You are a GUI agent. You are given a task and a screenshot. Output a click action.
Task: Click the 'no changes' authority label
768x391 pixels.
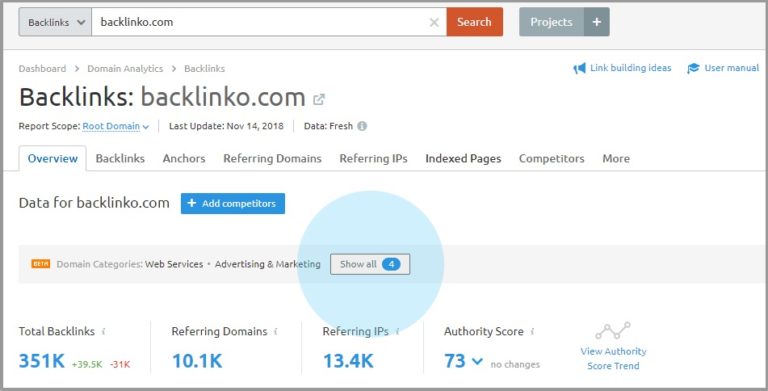click(515, 365)
